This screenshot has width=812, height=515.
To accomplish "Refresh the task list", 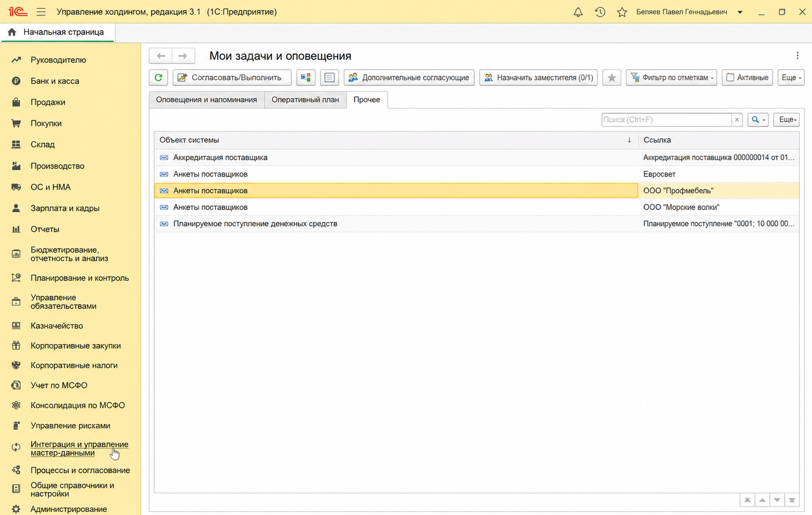I will pos(158,77).
